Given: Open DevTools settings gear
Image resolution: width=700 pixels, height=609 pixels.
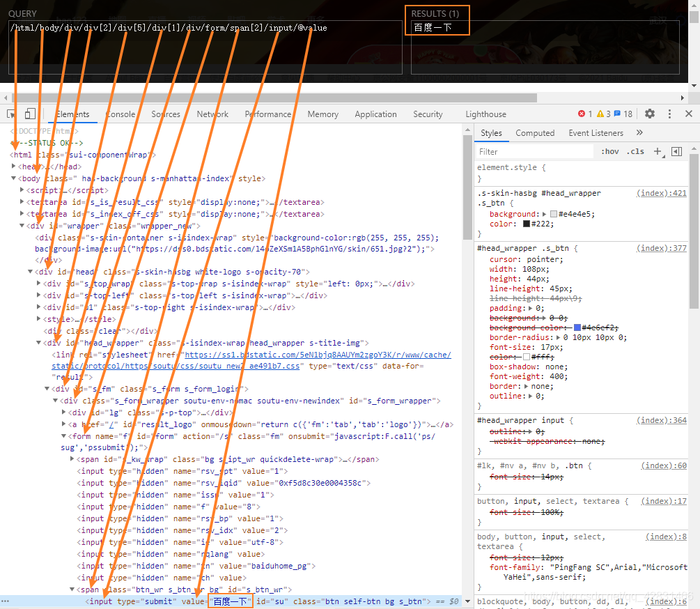Looking at the screenshot, I should click(650, 114).
